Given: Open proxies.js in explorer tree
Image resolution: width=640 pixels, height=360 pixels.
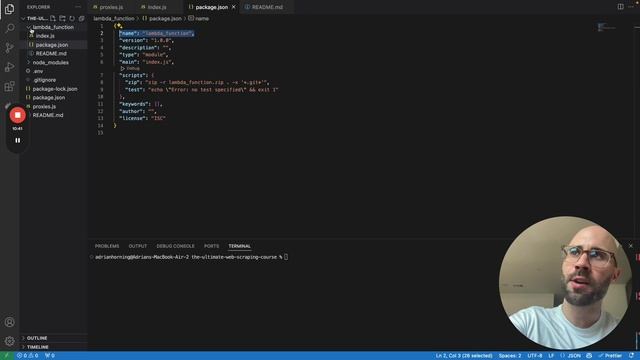Looking at the screenshot, I should 44,107.
